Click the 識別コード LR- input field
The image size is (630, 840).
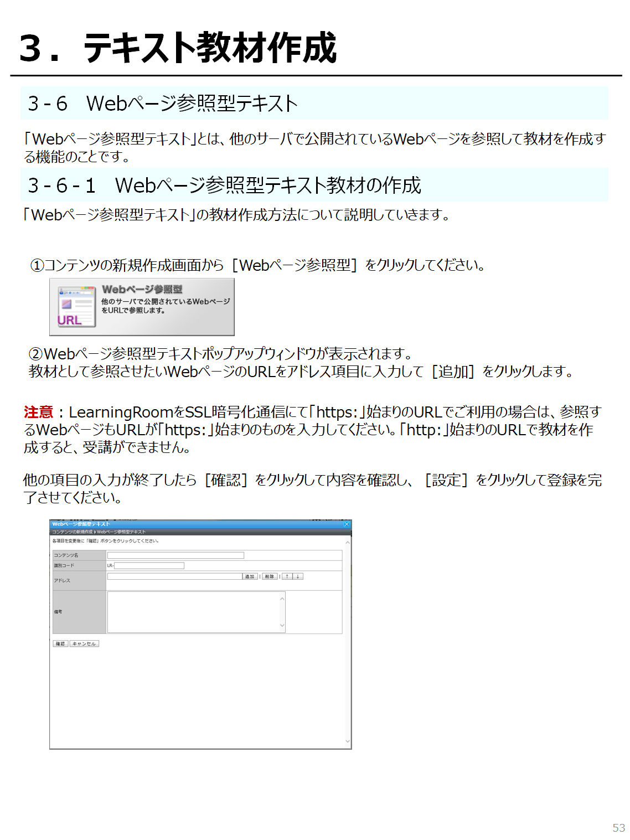(x=149, y=565)
